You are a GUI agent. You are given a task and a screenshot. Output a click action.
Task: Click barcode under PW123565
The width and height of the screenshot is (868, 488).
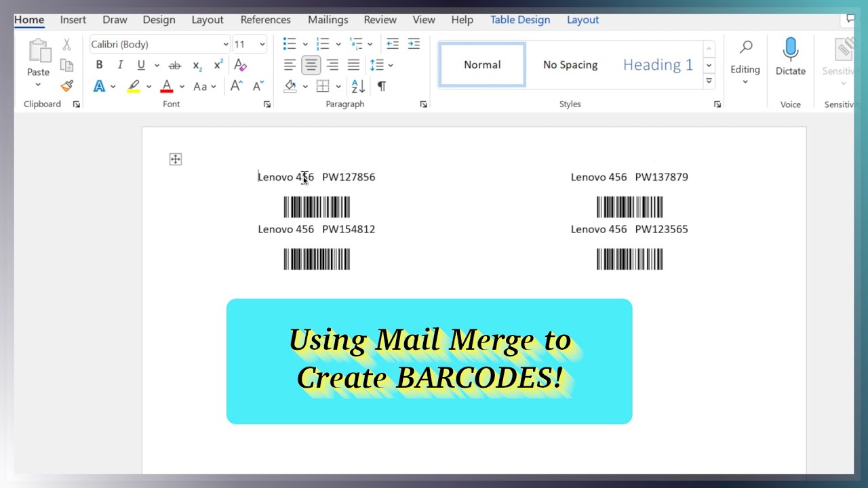(629, 259)
